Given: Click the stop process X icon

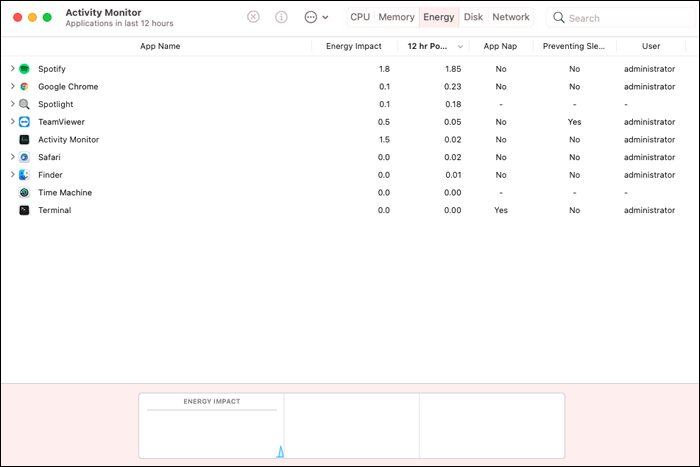Looking at the screenshot, I should 253,17.
